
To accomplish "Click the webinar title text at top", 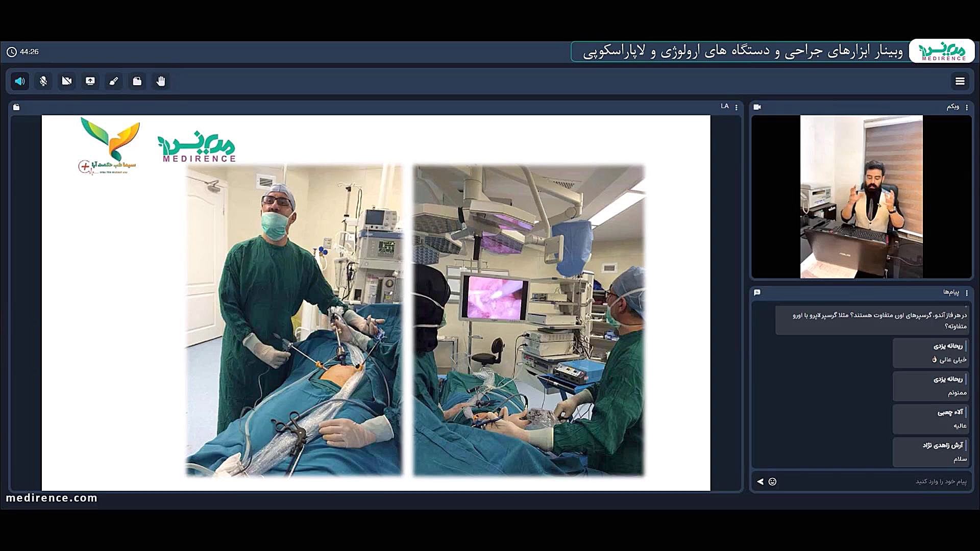I will pyautogui.click(x=743, y=52).
